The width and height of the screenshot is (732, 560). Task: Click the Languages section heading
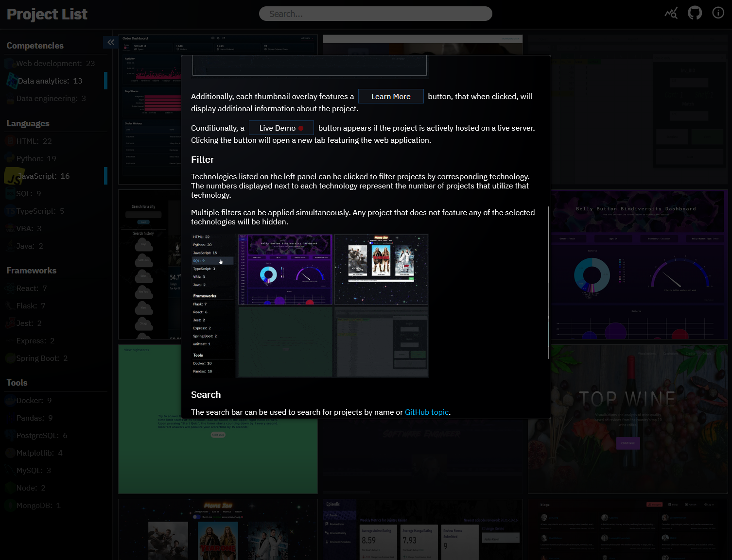click(x=28, y=123)
